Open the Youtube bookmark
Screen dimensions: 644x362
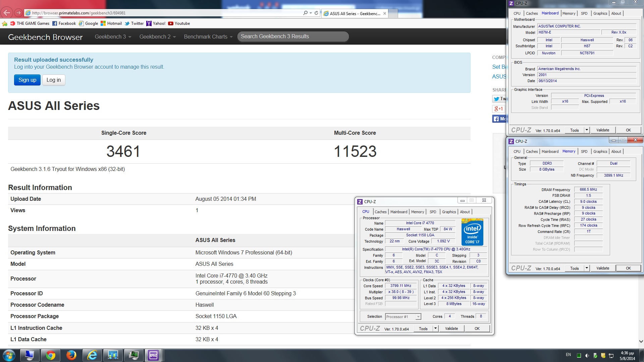click(x=179, y=23)
